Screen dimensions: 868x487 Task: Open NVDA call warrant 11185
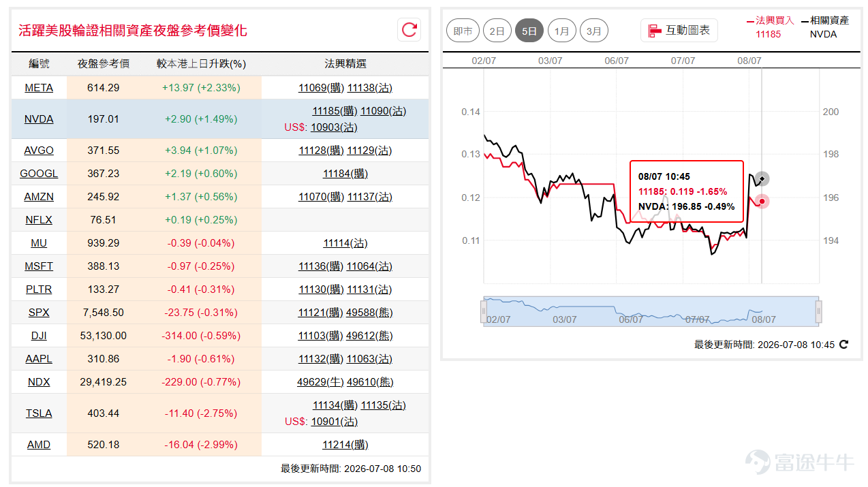coord(335,111)
